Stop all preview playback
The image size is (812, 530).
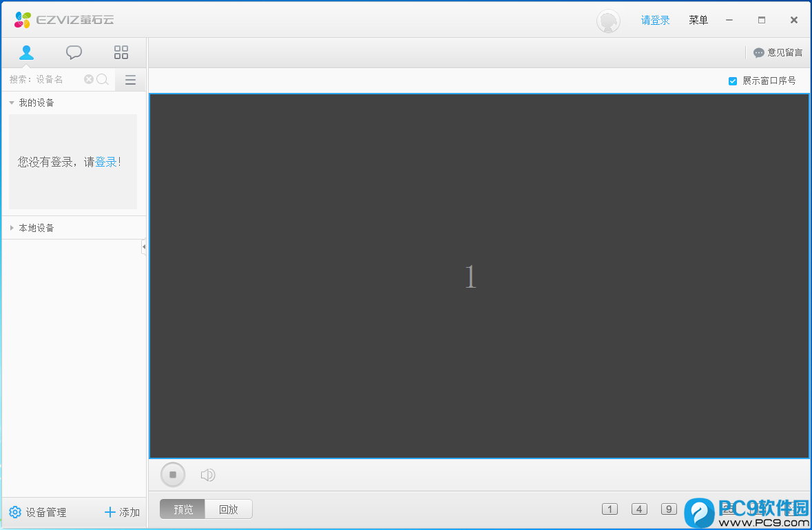[173, 475]
